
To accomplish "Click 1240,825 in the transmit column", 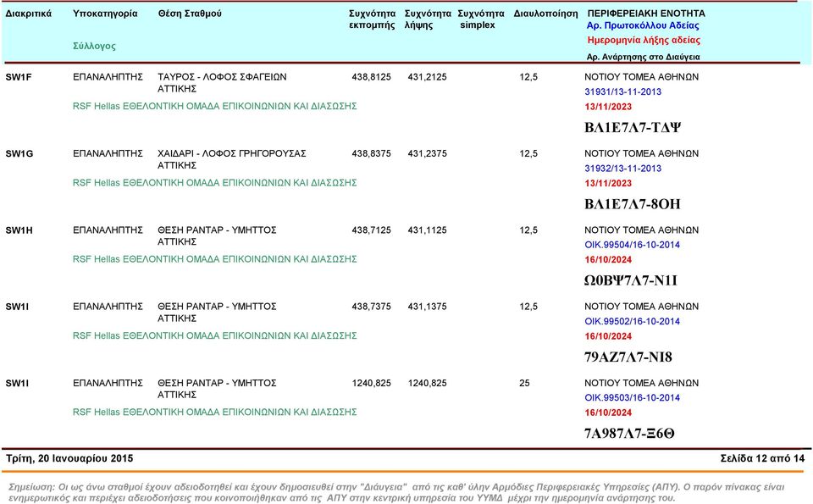I will (371, 383).
